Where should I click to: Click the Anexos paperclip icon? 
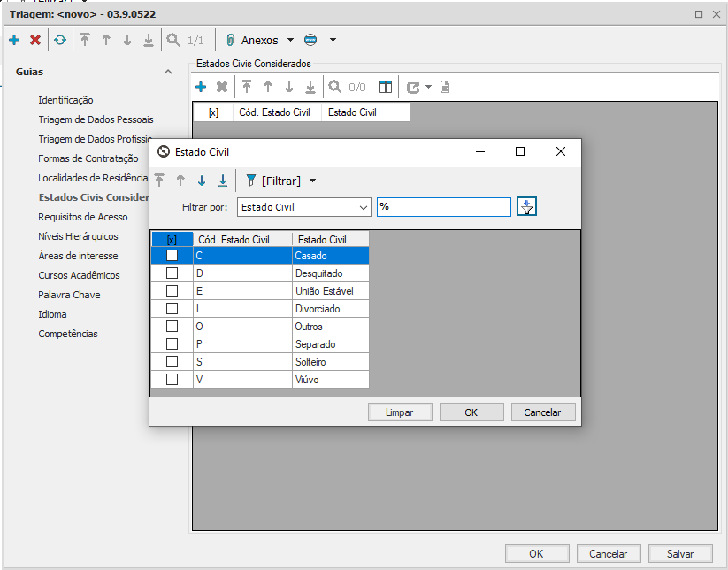tap(230, 40)
